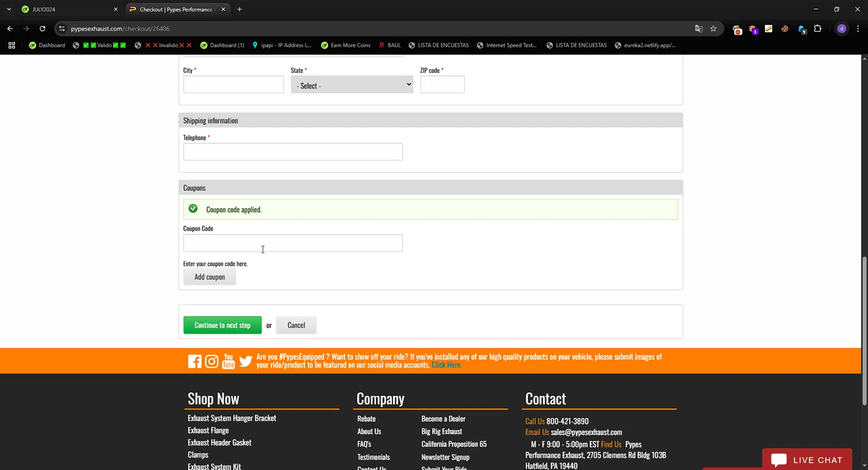Open the Dashboard bookmark

(47, 45)
